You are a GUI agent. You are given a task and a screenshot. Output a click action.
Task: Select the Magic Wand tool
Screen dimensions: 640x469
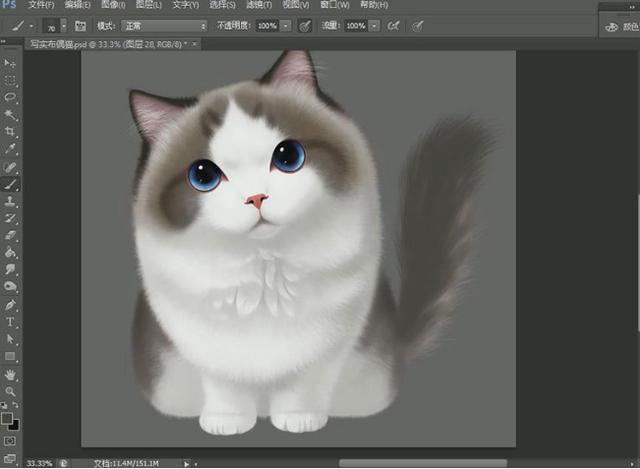click(11, 115)
